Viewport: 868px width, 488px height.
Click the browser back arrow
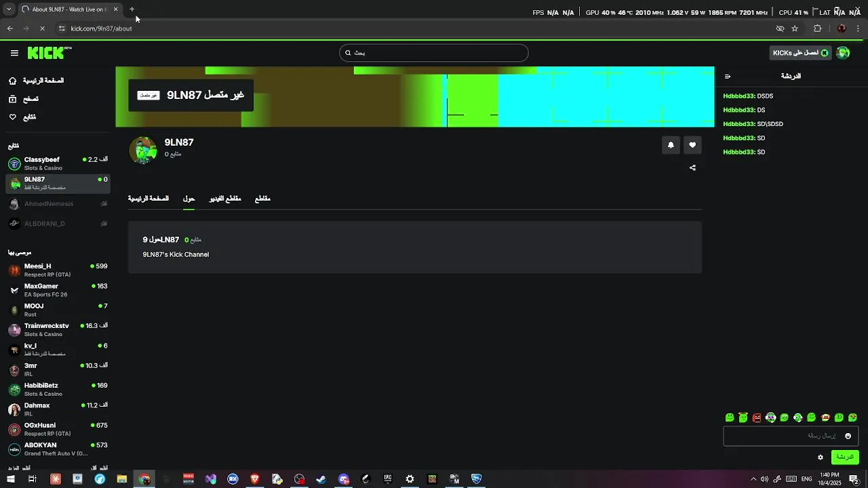click(9, 28)
